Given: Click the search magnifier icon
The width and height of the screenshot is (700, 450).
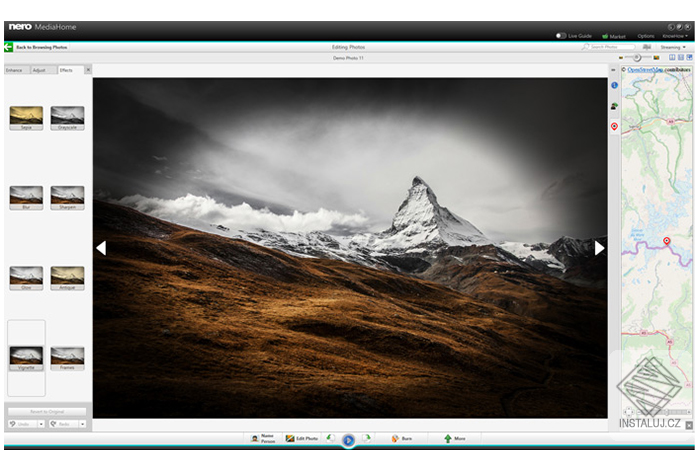Looking at the screenshot, I should tap(585, 47).
